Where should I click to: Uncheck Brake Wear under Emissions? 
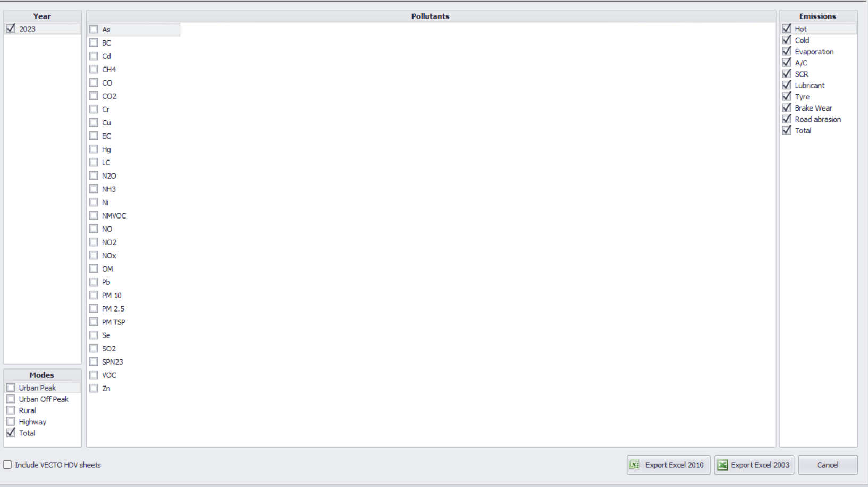[x=787, y=107]
